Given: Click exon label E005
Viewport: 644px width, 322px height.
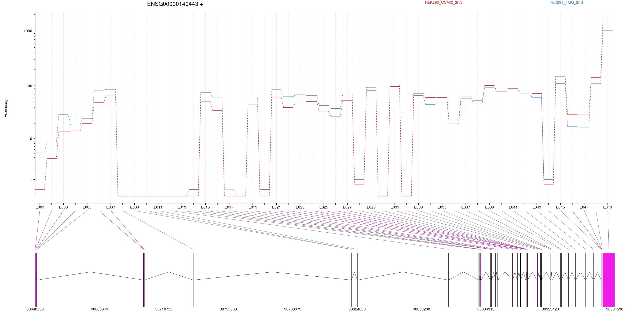Looking at the screenshot, I should coord(87,207).
